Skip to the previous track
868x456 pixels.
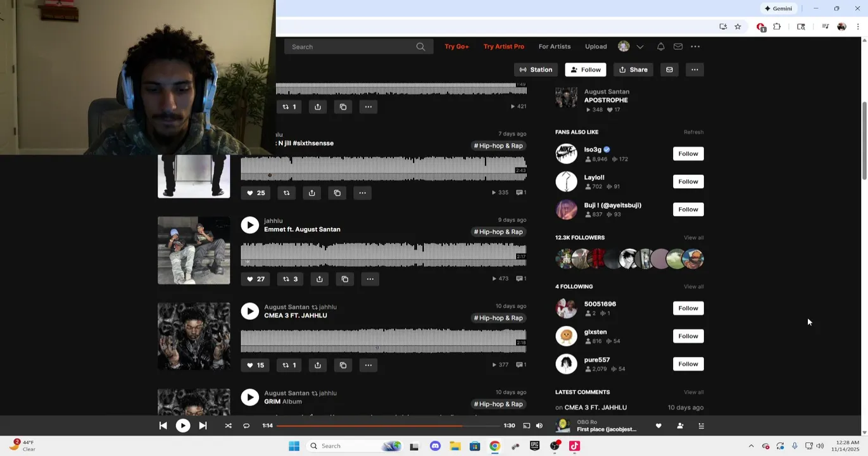[x=163, y=426]
